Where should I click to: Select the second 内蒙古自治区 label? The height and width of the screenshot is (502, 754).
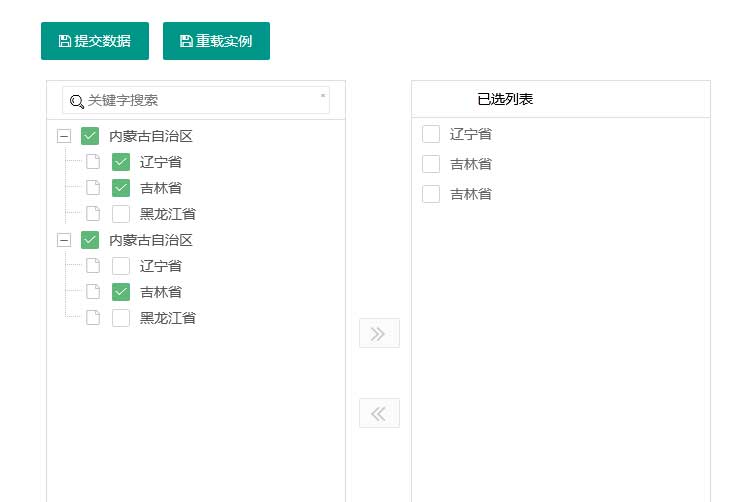151,240
